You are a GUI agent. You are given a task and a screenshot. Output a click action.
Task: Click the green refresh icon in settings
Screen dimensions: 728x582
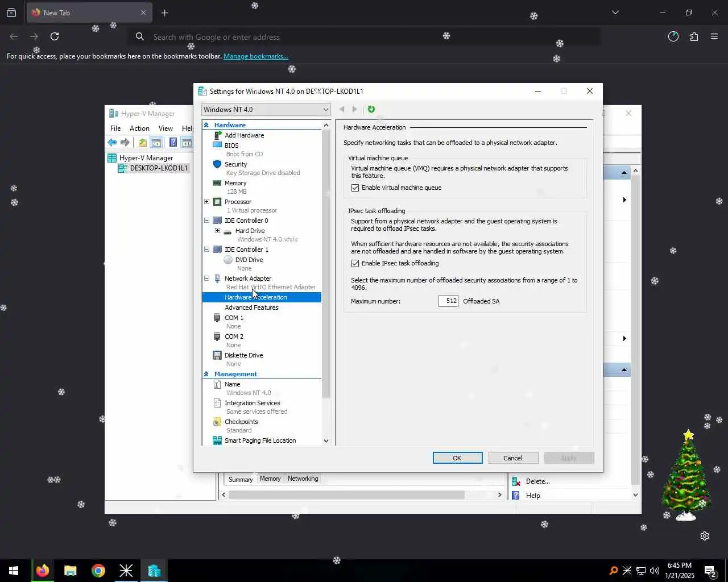(x=371, y=109)
